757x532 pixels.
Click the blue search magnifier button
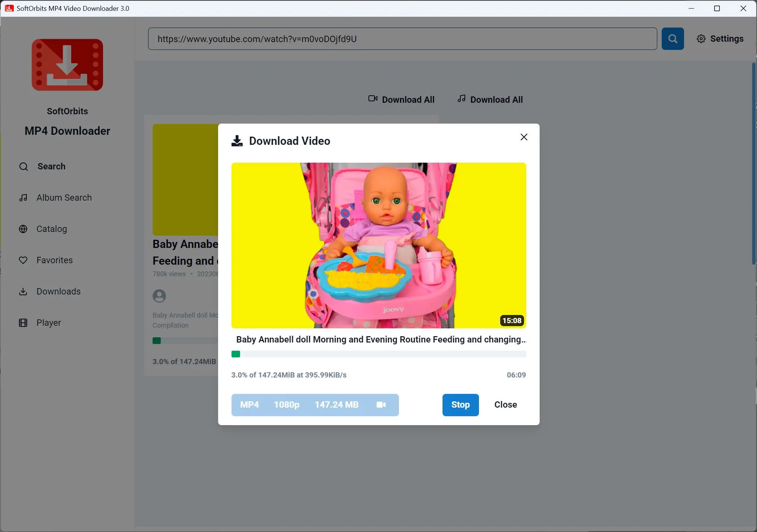[673, 39]
